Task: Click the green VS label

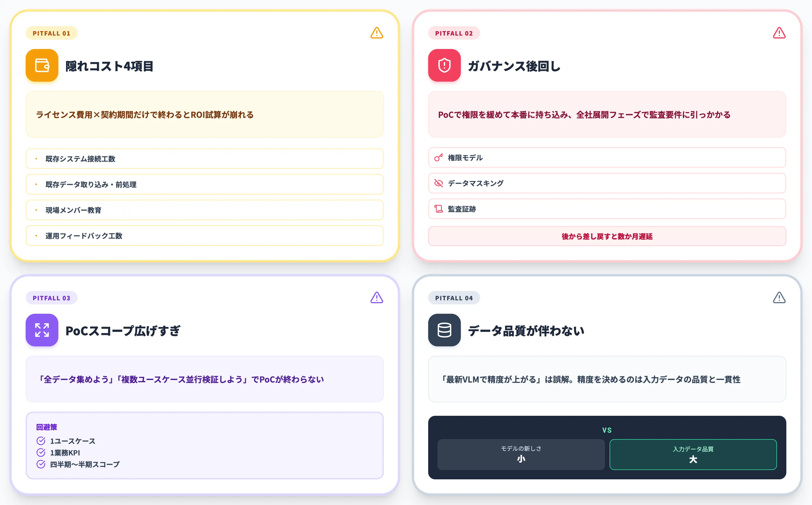Action: coord(607,430)
